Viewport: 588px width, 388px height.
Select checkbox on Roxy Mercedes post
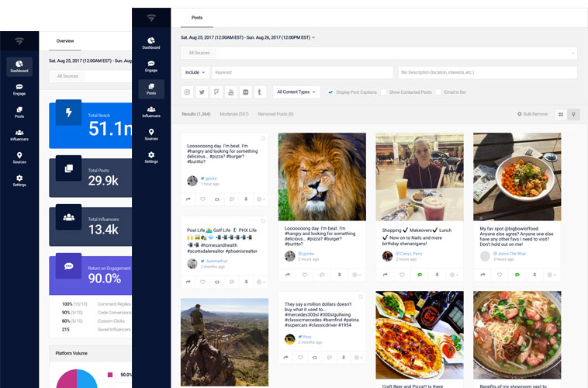pos(361,296)
